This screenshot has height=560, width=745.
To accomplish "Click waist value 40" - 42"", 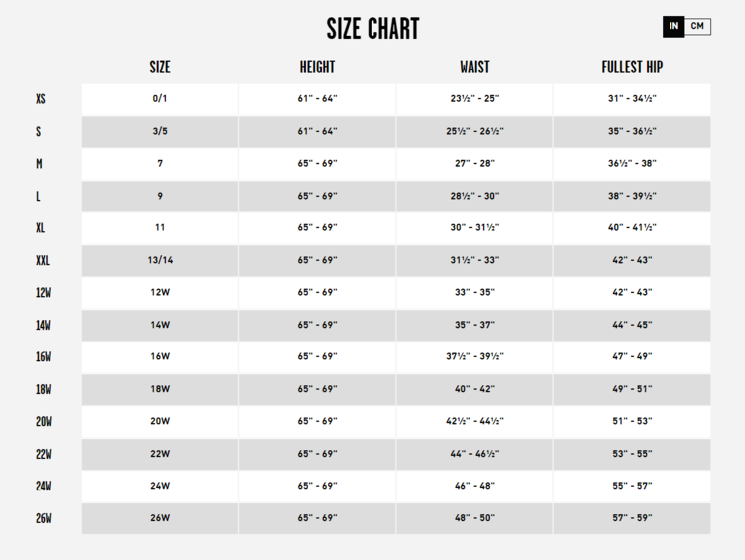I will pyautogui.click(x=474, y=389).
